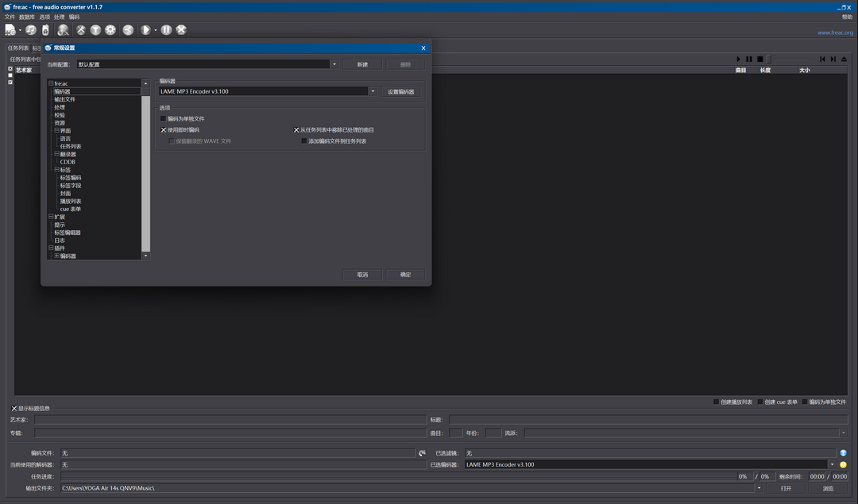This screenshot has width=858, height=504.
Task: Open the 当前配置 configuration dropdown
Action: tap(334, 64)
